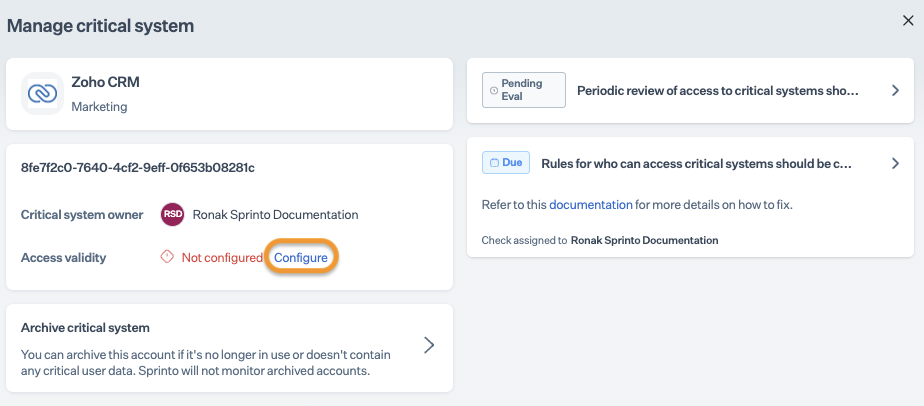The image size is (924, 406).
Task: Click the RSD owner avatar
Action: pos(173,214)
